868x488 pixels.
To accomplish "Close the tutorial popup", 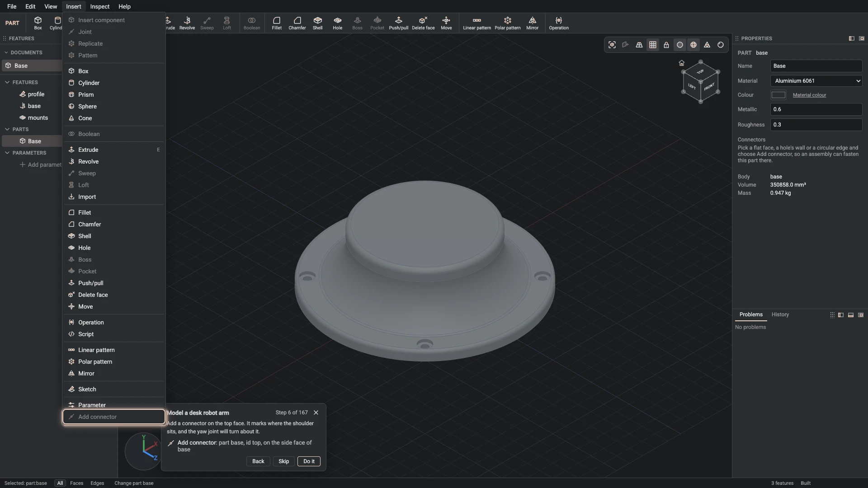I will 316,413.
